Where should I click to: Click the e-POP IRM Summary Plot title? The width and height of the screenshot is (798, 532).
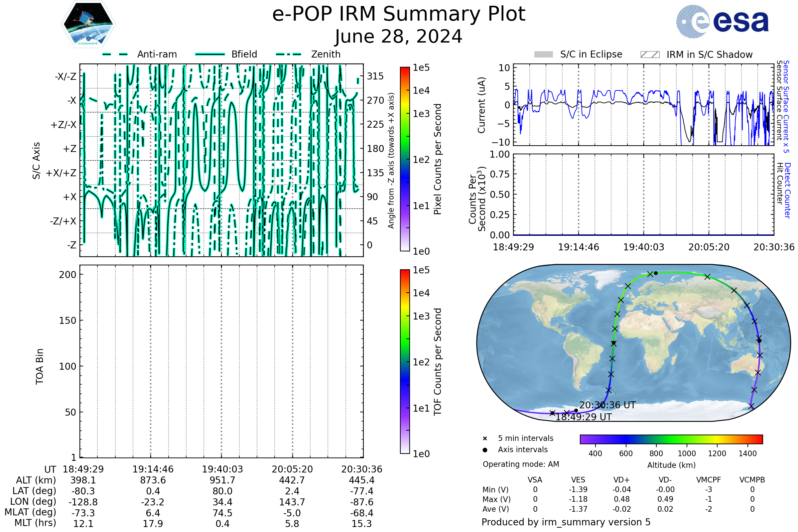[399, 14]
